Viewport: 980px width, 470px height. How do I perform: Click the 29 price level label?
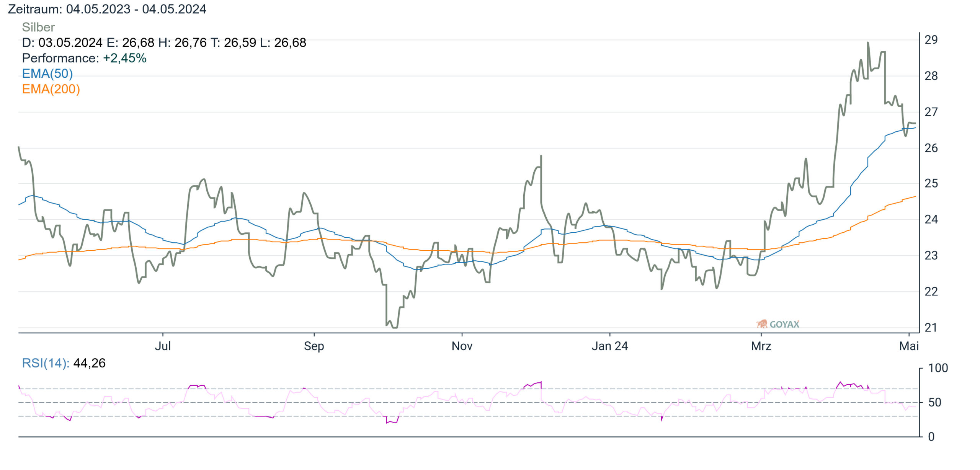931,40
